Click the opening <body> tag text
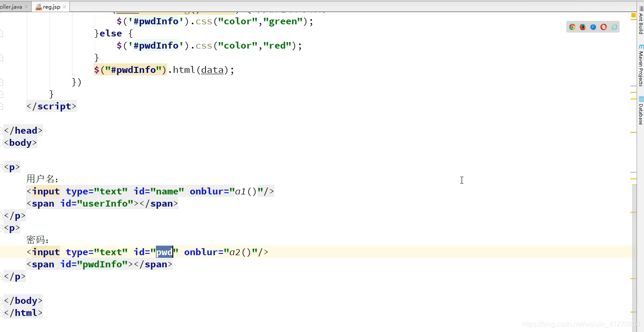The height and width of the screenshot is (332, 644). [20, 143]
